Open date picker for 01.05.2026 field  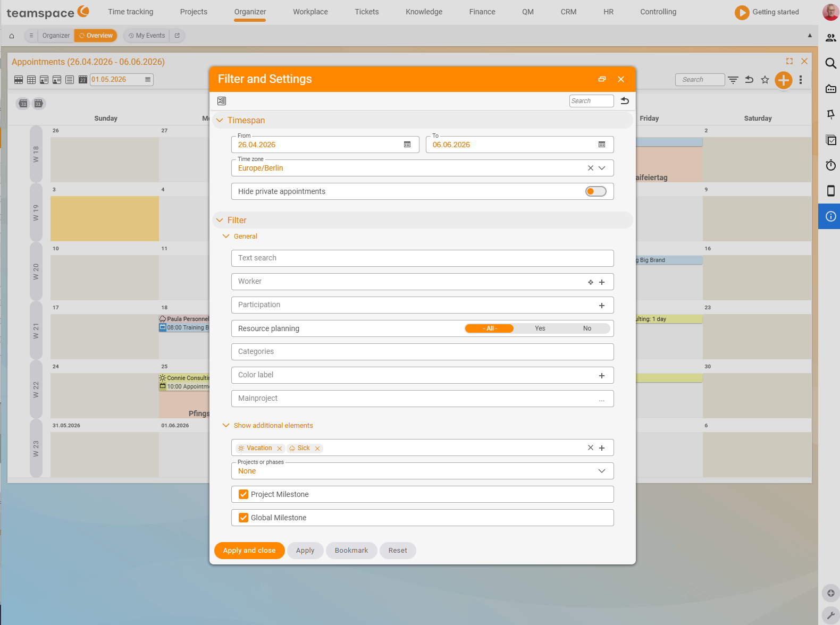click(x=148, y=80)
